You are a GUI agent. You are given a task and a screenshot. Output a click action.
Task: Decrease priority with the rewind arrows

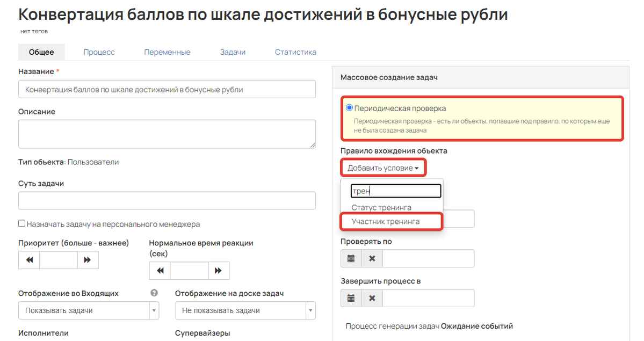point(29,260)
